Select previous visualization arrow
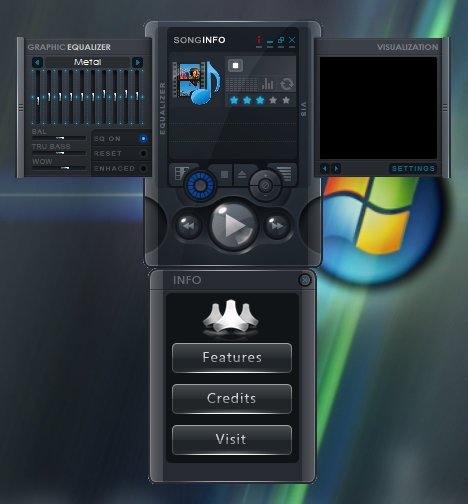This screenshot has height=504, width=468. 324,168
